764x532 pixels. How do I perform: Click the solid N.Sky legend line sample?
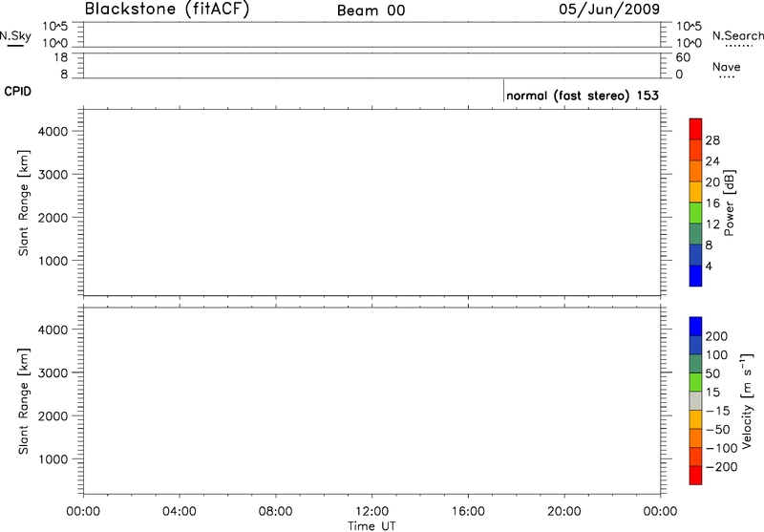coord(15,46)
